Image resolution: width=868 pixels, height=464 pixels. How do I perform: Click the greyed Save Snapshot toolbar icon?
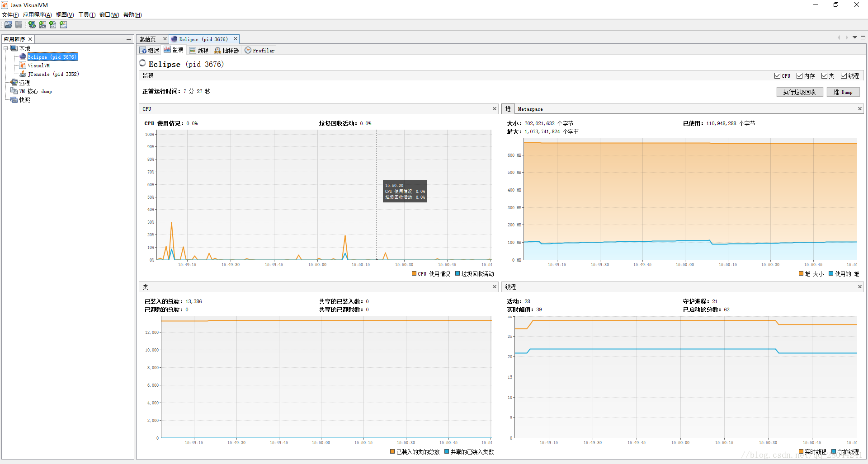(19, 25)
